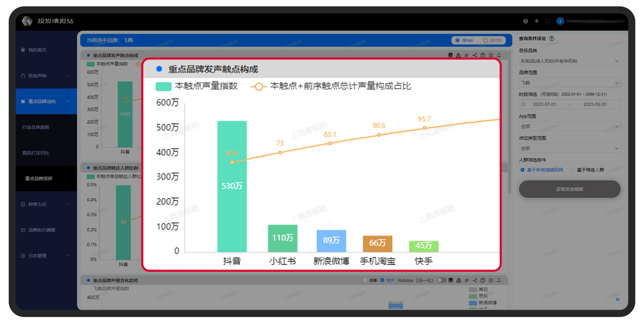Collapse the 重点品牌动向 sidebar menu
Image resolution: width=644 pixels, height=323 pixels.
pyautogui.click(x=46, y=101)
